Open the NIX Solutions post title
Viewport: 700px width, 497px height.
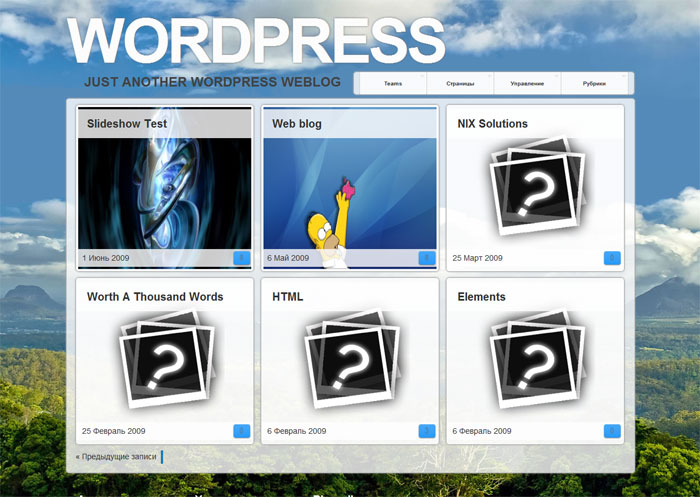point(492,124)
